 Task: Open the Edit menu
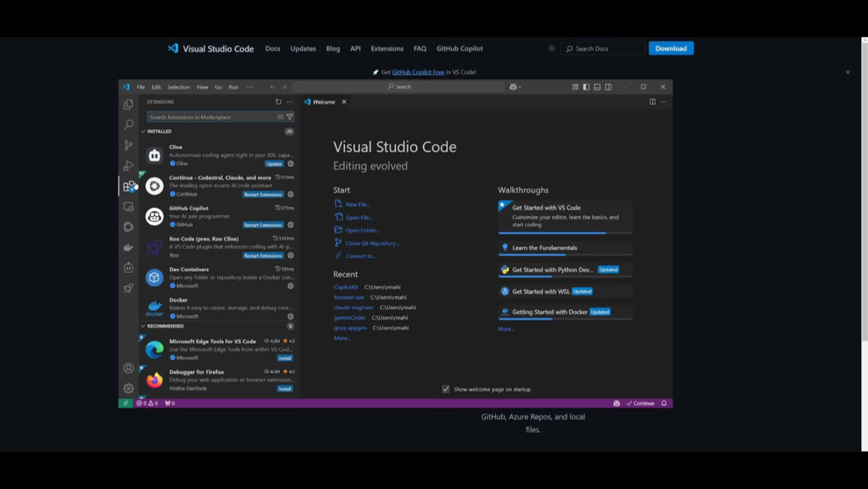[x=156, y=87]
